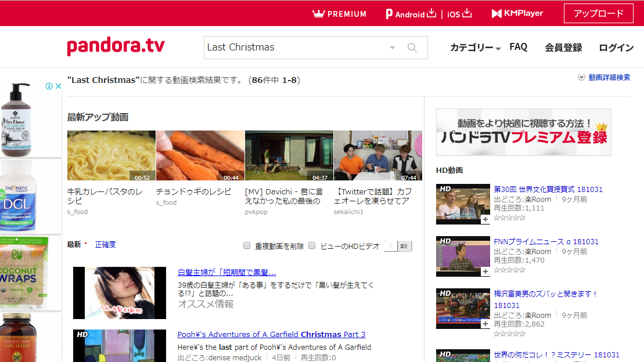644x362 pixels.
Task: Open FNNプライムニュース α 181031 link
Action: pyautogui.click(x=546, y=242)
